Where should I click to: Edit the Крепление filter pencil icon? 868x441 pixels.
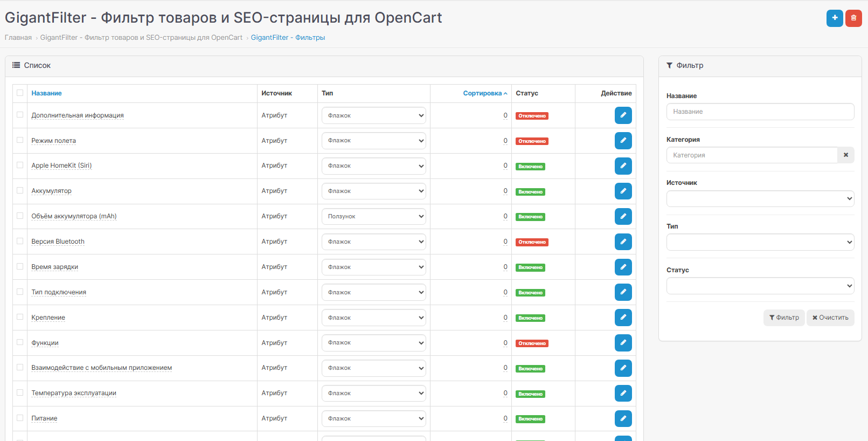pyautogui.click(x=623, y=318)
